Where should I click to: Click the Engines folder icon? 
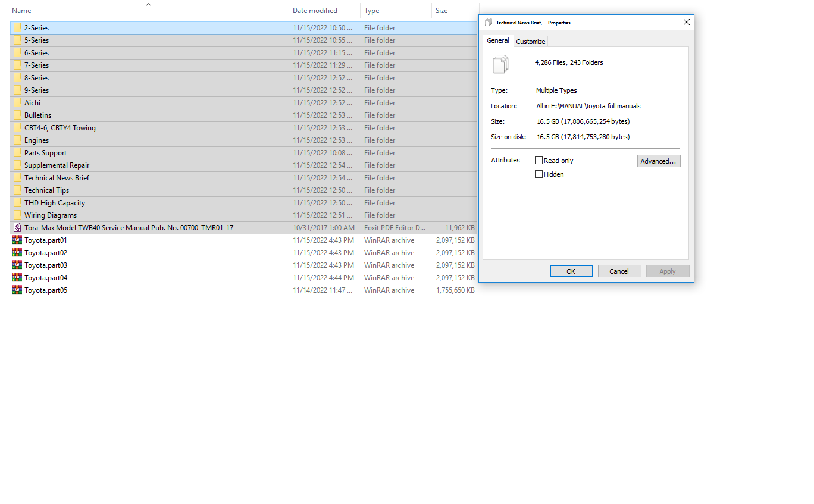pos(17,140)
